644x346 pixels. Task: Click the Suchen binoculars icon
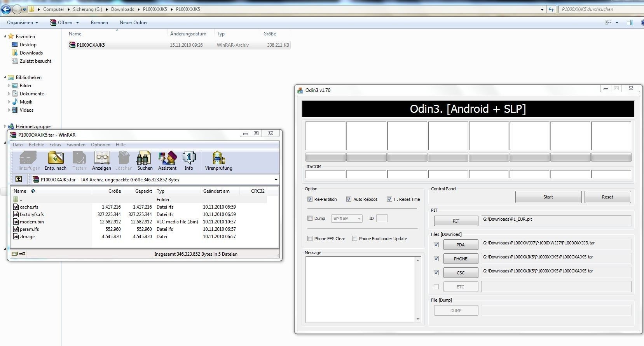[145, 161]
